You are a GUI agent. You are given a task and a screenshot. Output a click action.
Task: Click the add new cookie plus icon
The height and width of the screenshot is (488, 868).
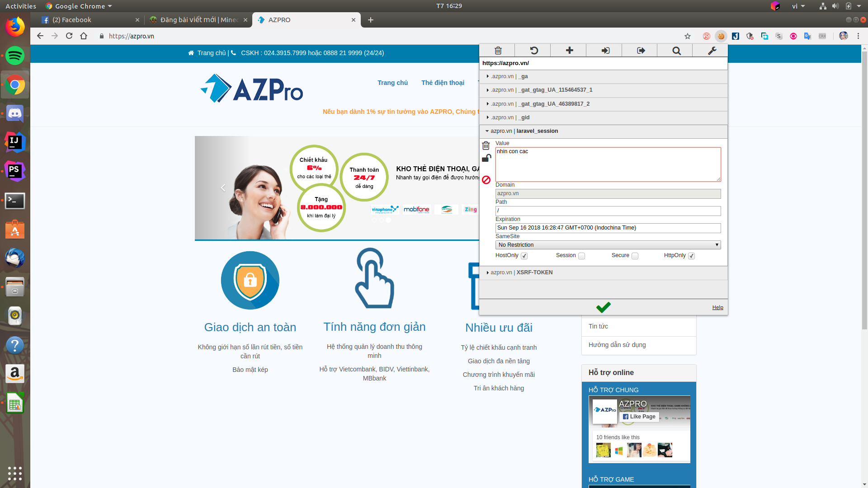point(569,51)
